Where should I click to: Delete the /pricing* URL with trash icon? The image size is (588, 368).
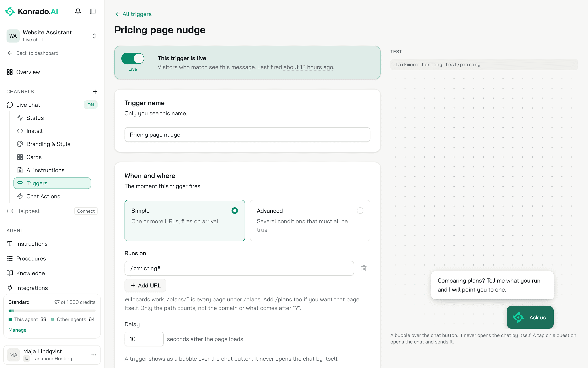pos(364,268)
